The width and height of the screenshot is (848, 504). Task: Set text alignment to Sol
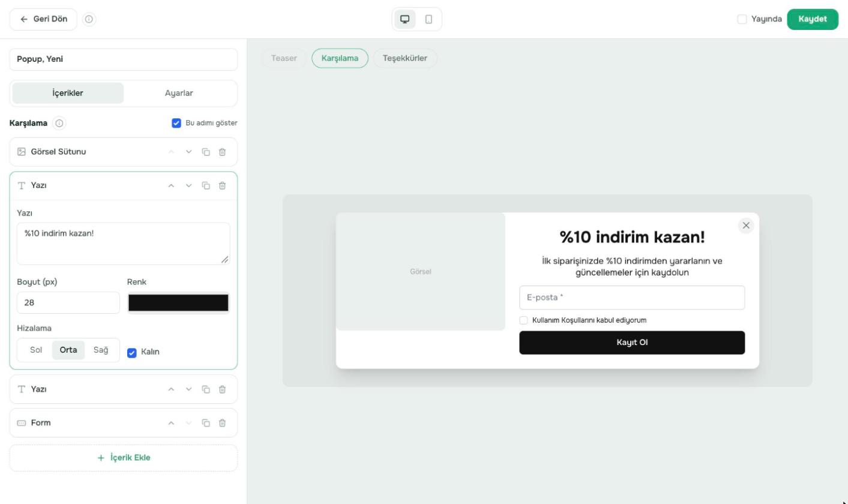click(x=36, y=350)
